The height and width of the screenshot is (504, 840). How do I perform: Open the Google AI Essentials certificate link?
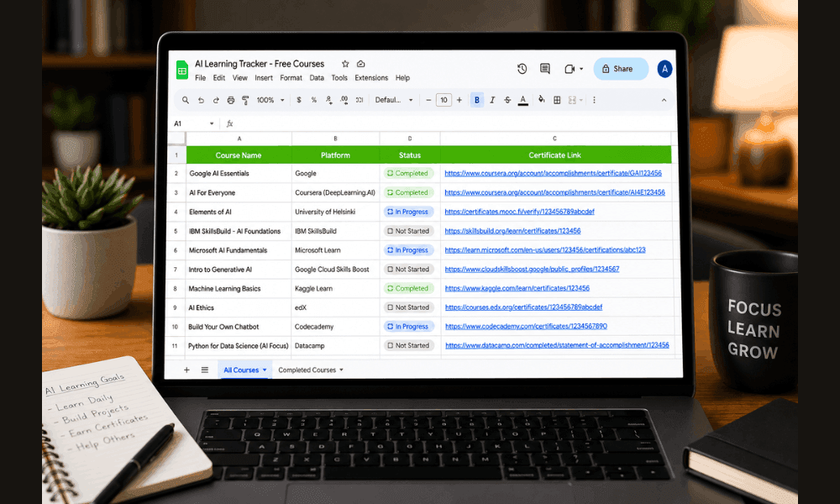(553, 174)
